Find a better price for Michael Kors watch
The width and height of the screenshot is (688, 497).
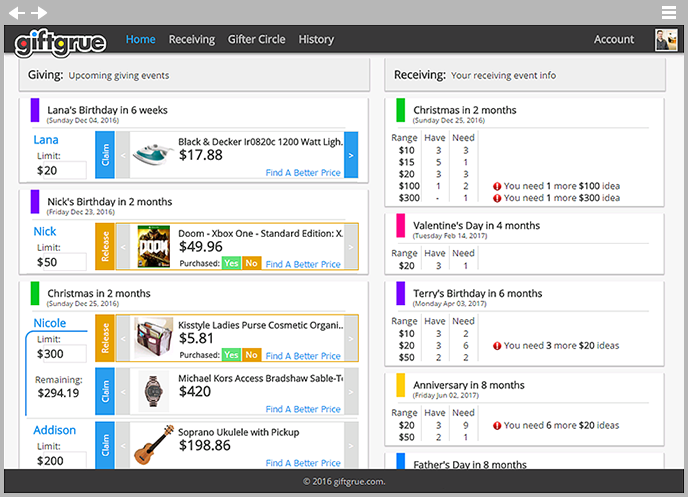(x=303, y=409)
